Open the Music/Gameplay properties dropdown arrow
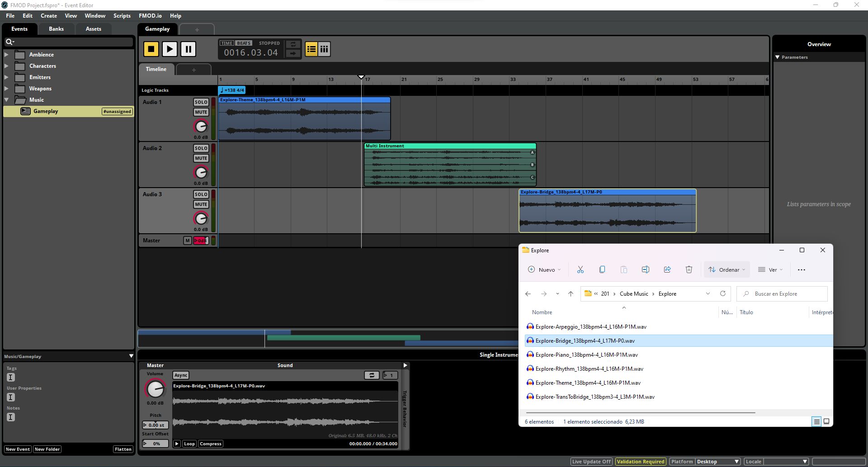Screen dimensions: 868x467 tap(131, 356)
